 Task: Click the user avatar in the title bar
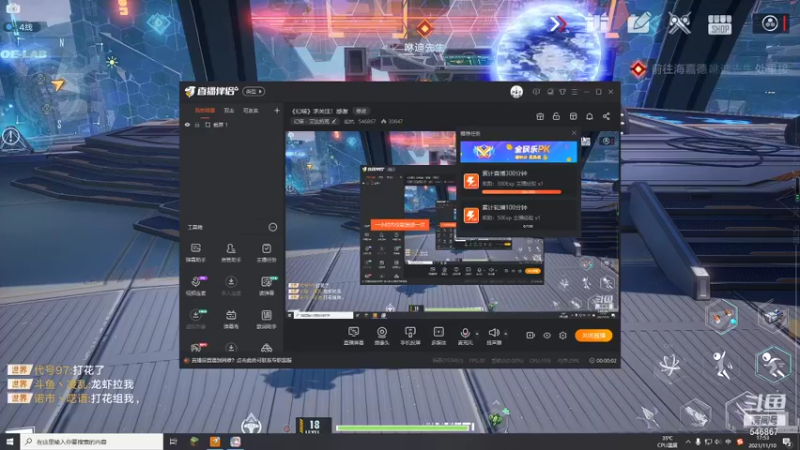[x=516, y=92]
